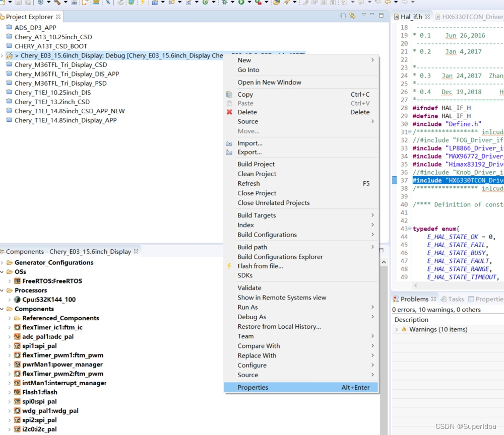Open Run As submenu

pyautogui.click(x=301, y=307)
